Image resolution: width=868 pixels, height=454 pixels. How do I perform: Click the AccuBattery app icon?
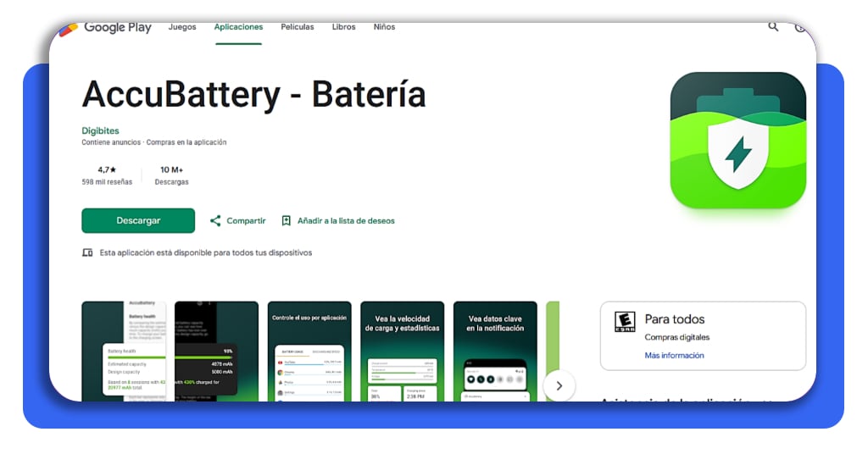(738, 140)
